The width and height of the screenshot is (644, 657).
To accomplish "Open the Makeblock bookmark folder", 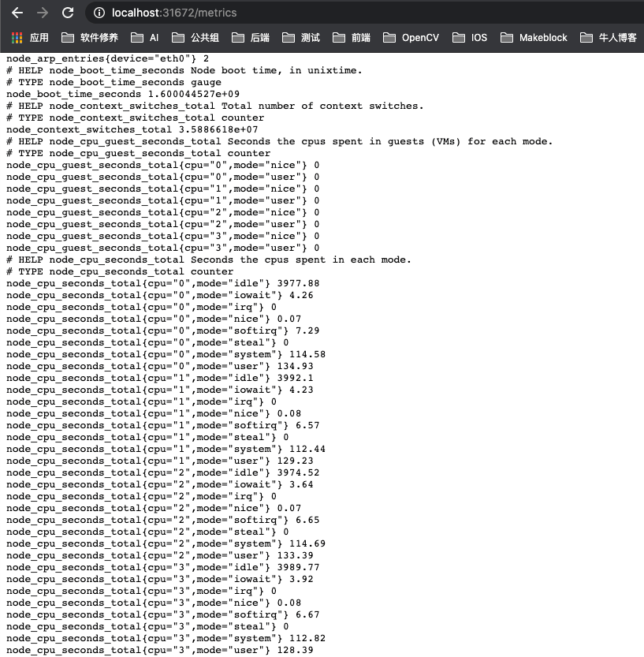I will [534, 38].
